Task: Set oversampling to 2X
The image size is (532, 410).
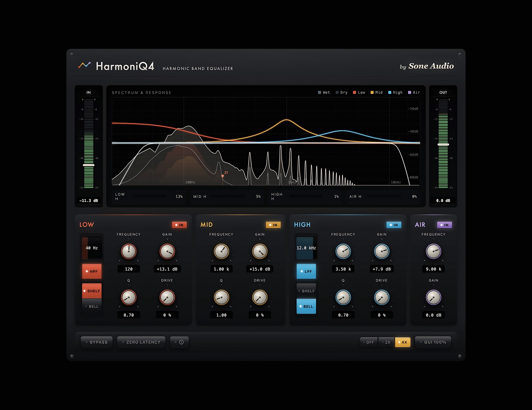Action: 386,342
